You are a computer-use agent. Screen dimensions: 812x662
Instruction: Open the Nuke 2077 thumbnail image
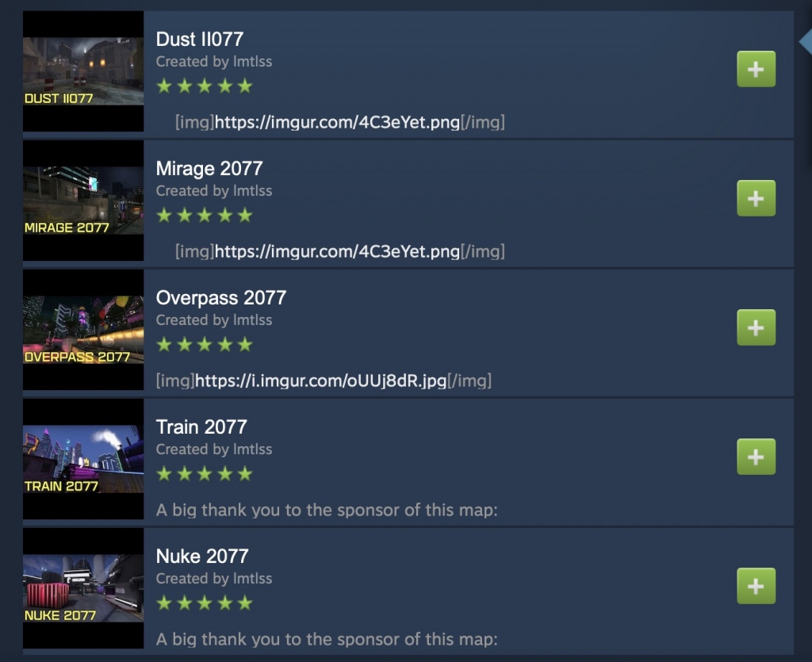(x=83, y=588)
